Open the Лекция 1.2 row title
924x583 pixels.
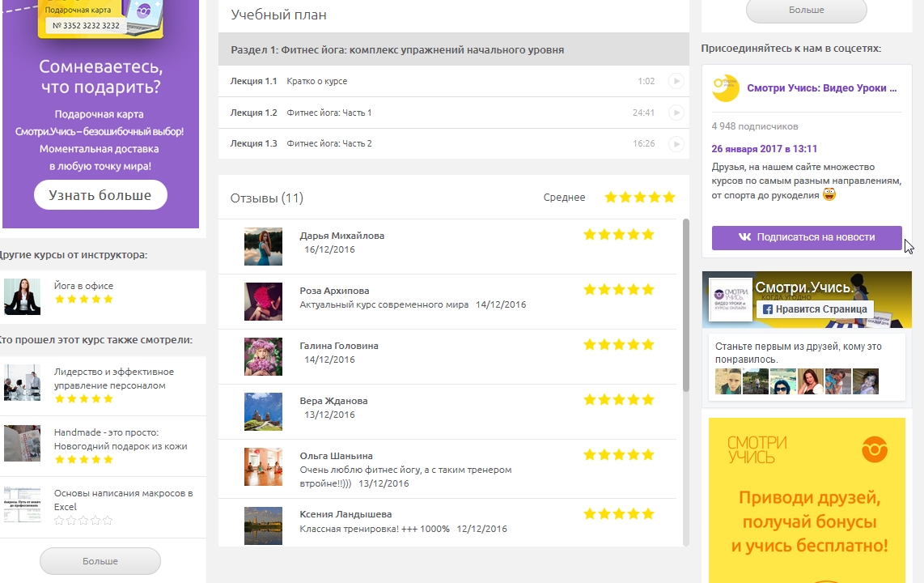[x=328, y=113]
